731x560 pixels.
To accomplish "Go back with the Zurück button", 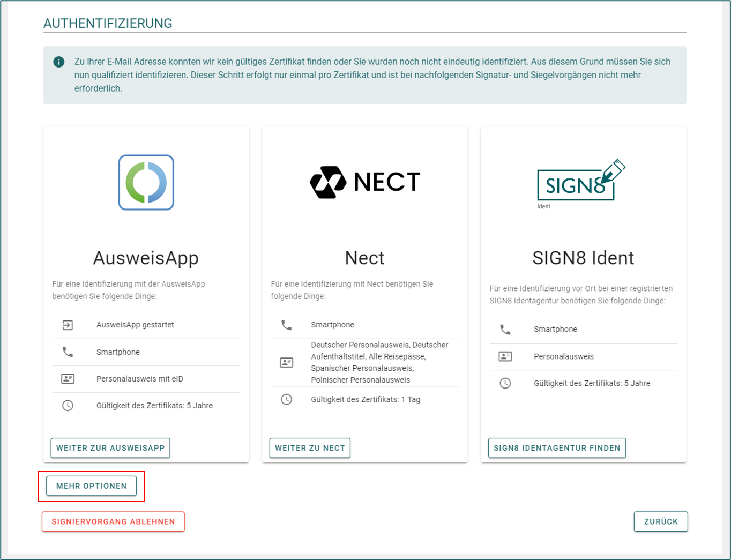I will pyautogui.click(x=661, y=521).
